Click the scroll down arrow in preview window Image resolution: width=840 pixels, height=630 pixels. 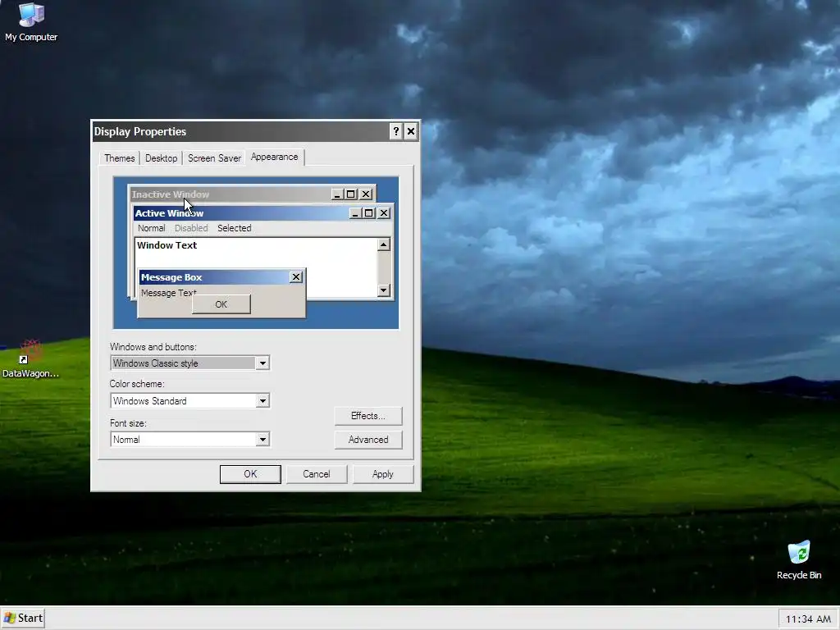click(x=384, y=290)
